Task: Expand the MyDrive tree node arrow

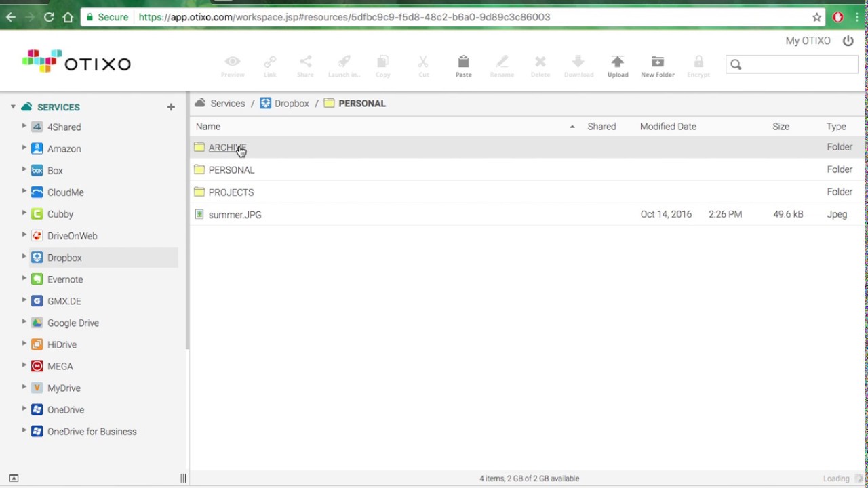Action: click(24, 387)
